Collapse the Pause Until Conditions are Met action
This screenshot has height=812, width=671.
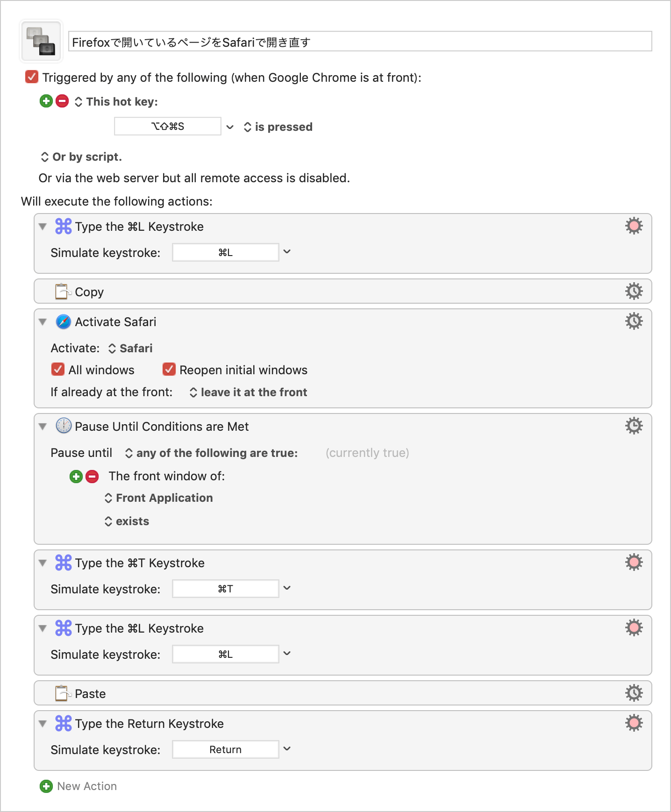point(43,427)
